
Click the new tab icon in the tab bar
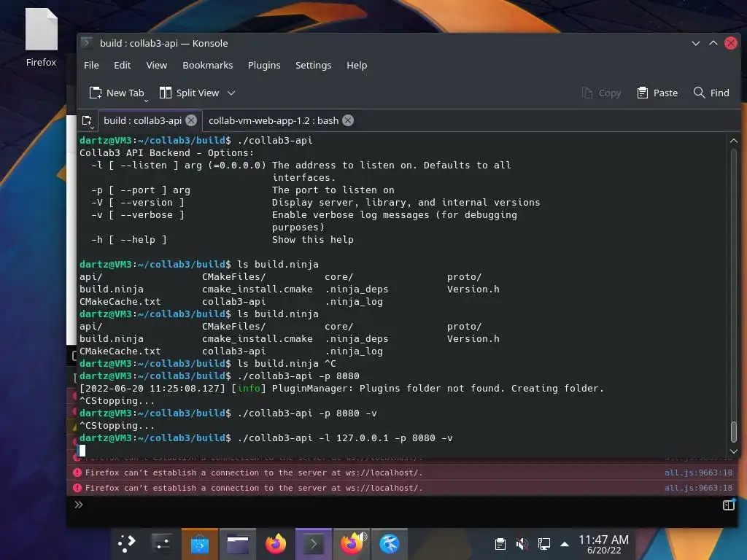pyautogui.click(x=88, y=121)
